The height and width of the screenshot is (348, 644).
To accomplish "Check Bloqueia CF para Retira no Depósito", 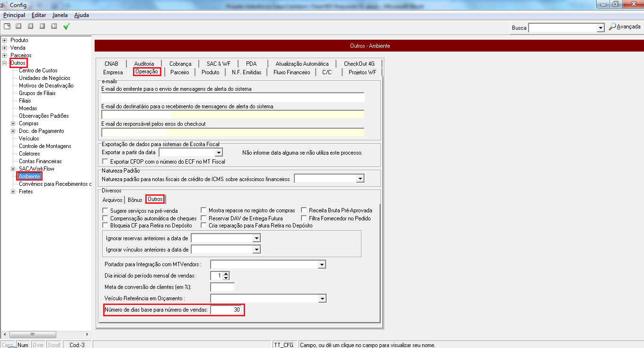I will 105,226.
